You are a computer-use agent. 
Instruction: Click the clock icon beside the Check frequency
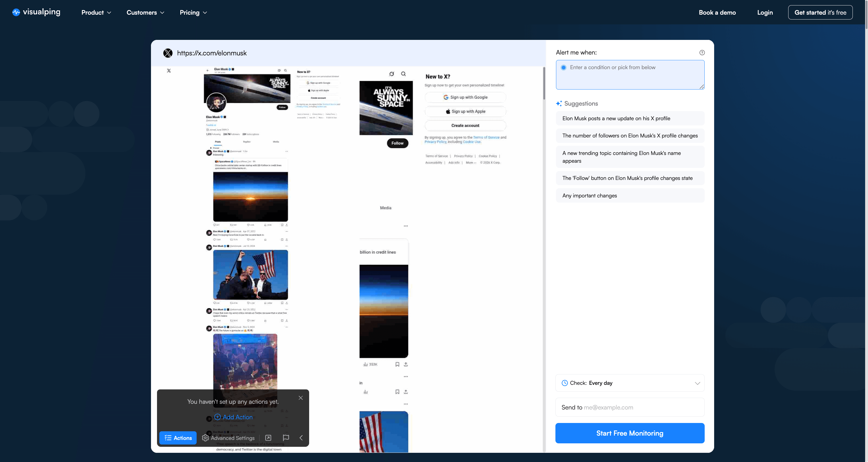(x=565, y=383)
